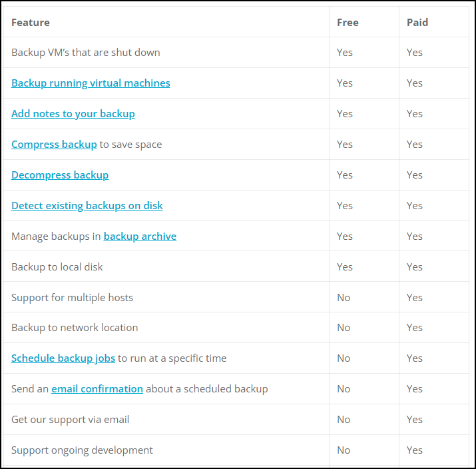This screenshot has height=469, width=476.
Task: Click the Support for multiple hosts row label
Action: click(73, 298)
